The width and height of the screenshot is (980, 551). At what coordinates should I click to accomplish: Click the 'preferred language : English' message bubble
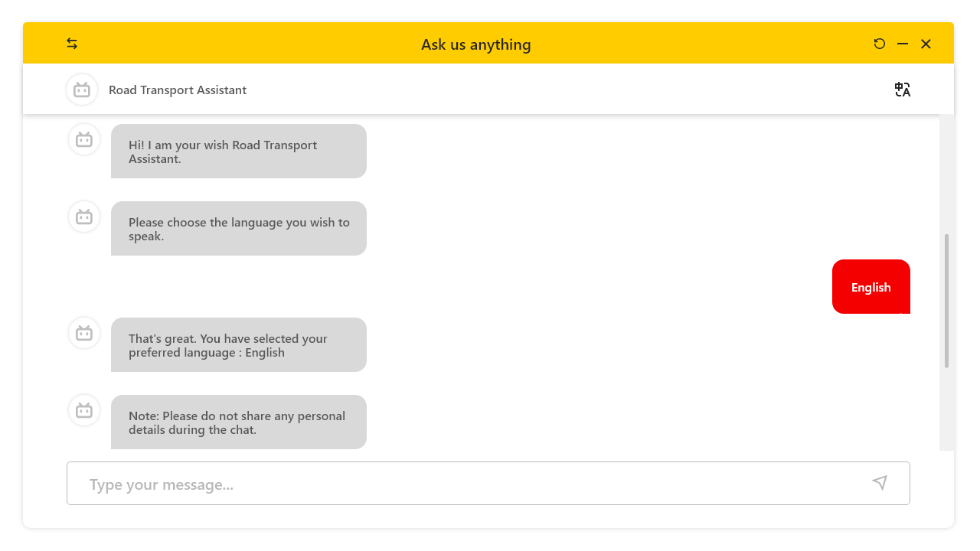[x=238, y=345]
